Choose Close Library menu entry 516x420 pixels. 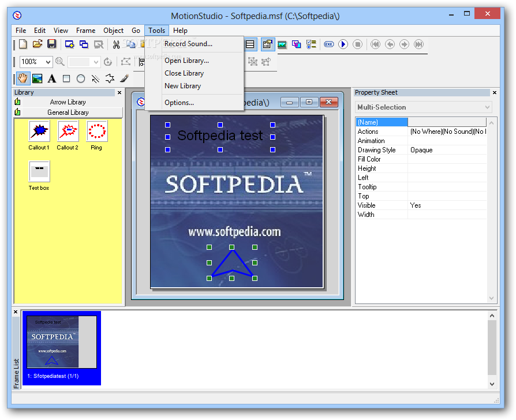tap(194, 73)
